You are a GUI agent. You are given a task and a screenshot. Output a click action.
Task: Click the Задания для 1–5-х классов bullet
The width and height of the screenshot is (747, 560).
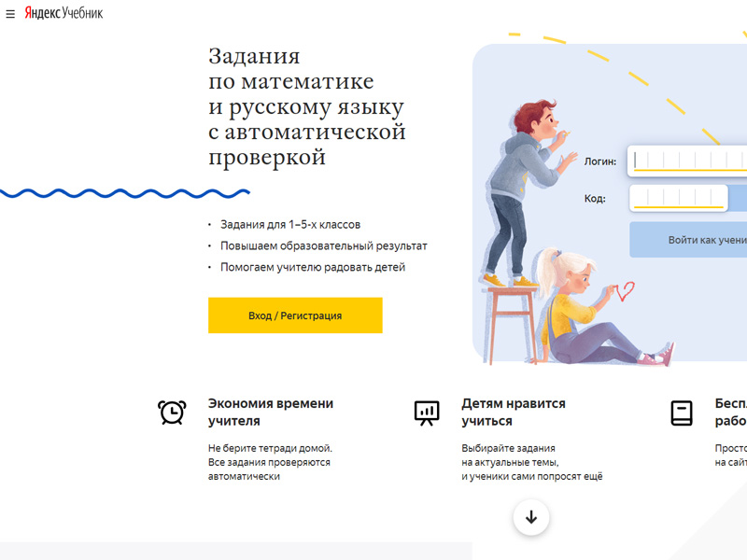click(290, 224)
